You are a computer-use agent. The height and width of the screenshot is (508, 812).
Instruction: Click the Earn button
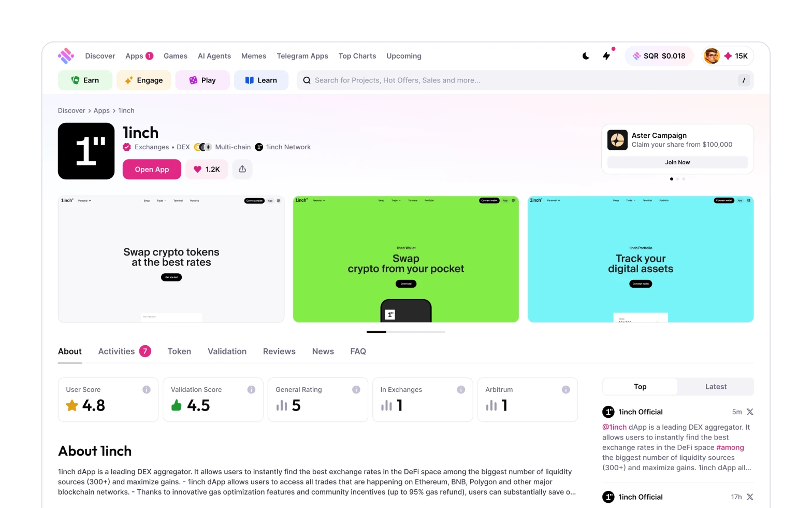tap(85, 80)
